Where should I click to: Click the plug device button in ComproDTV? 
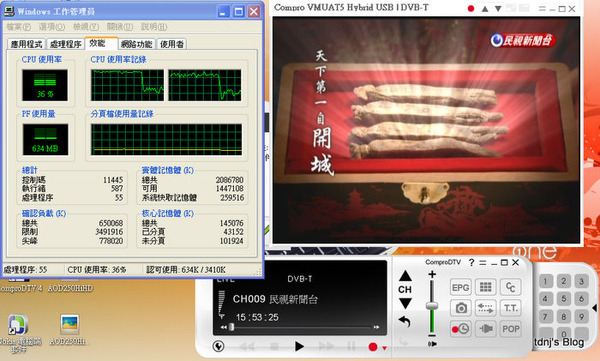[485, 329]
